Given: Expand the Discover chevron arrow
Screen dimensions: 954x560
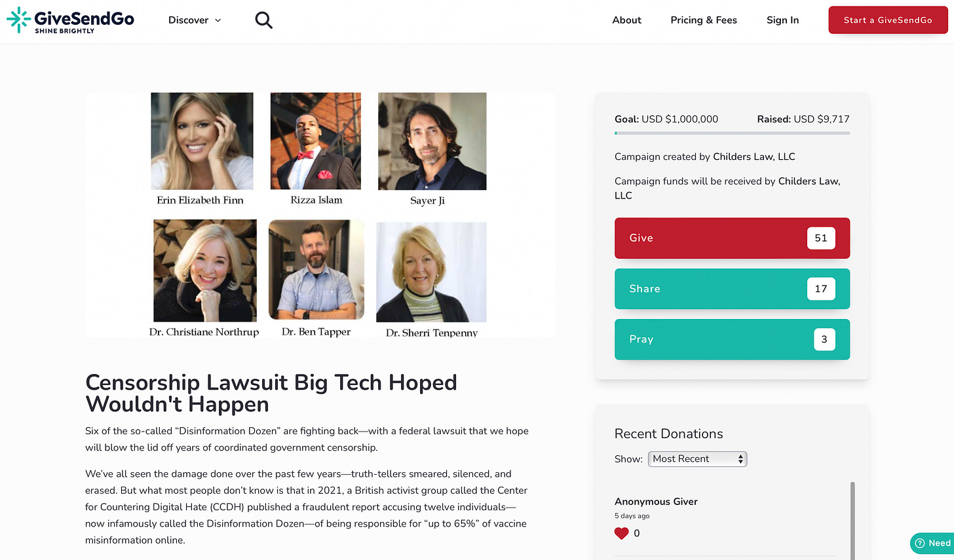Looking at the screenshot, I should pos(218,20).
